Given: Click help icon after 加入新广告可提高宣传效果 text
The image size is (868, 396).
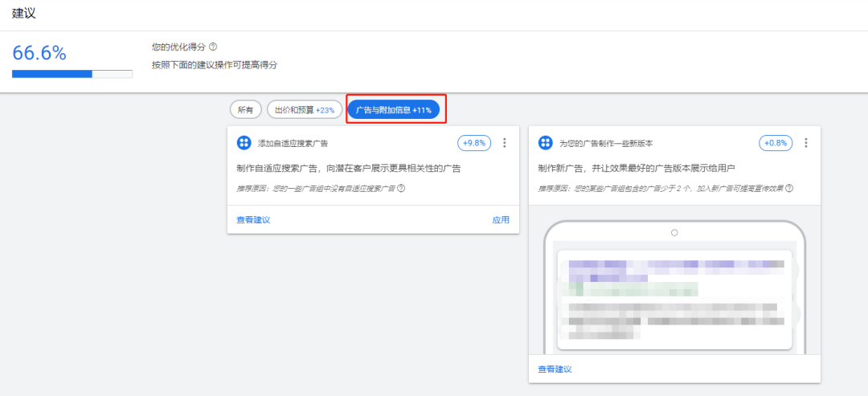Looking at the screenshot, I should click(789, 189).
